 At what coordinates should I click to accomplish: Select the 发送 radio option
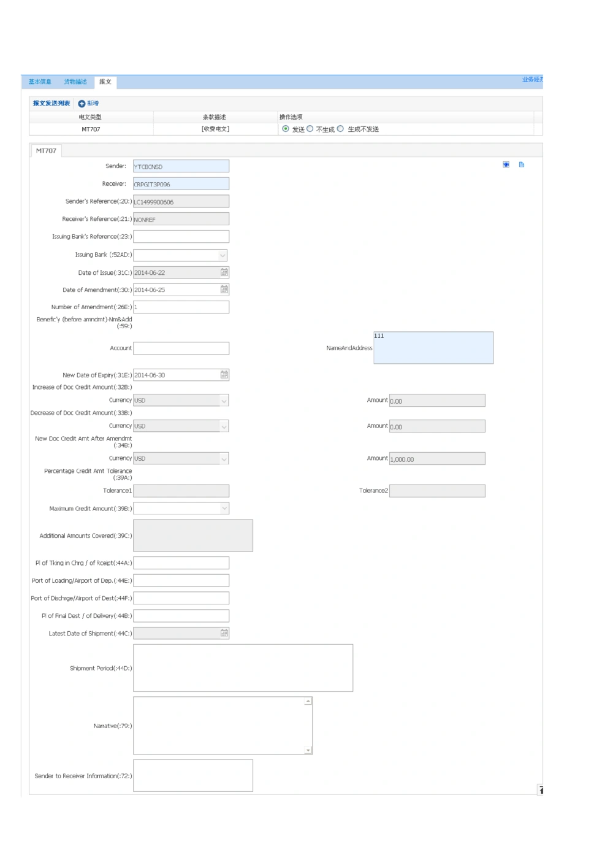coord(286,129)
